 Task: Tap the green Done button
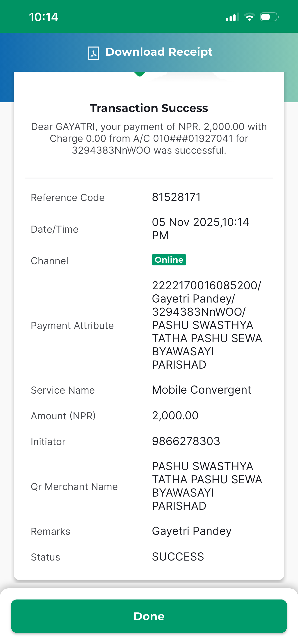click(149, 616)
